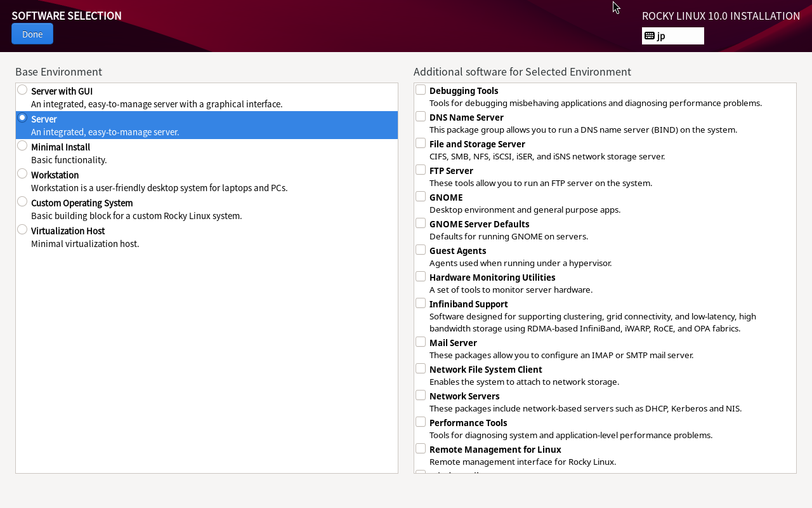Tick the Network Servers checkbox
This screenshot has width=812, height=508.
(x=421, y=395)
